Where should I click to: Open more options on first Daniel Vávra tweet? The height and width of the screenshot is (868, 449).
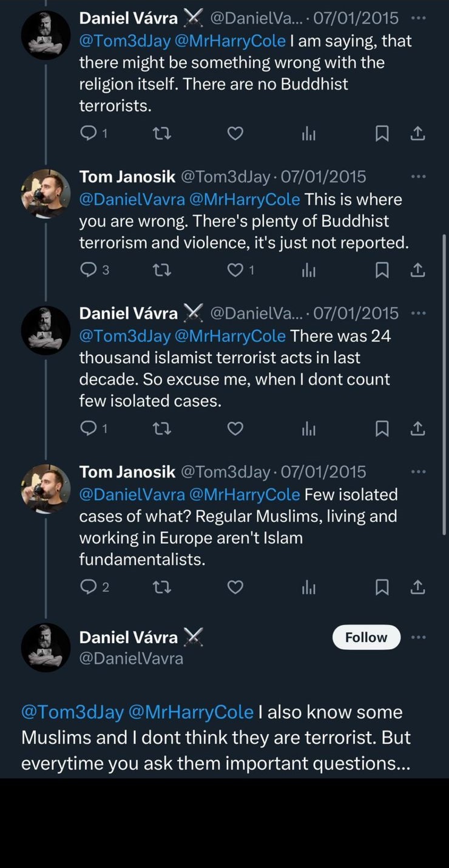(x=418, y=18)
